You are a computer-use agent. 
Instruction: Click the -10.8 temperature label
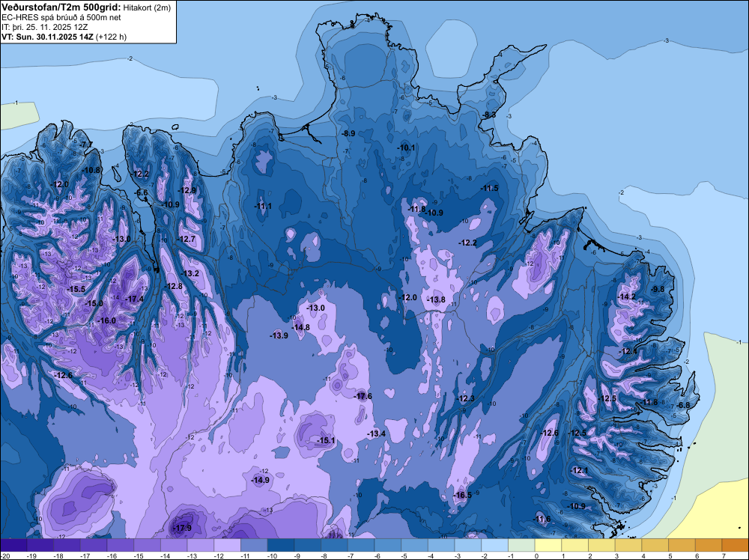(x=91, y=170)
